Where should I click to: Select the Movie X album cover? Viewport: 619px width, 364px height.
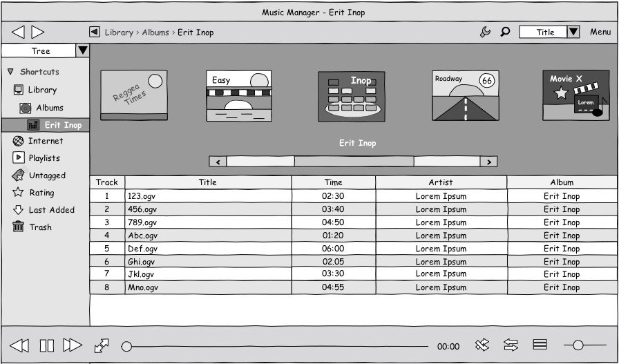tap(576, 95)
